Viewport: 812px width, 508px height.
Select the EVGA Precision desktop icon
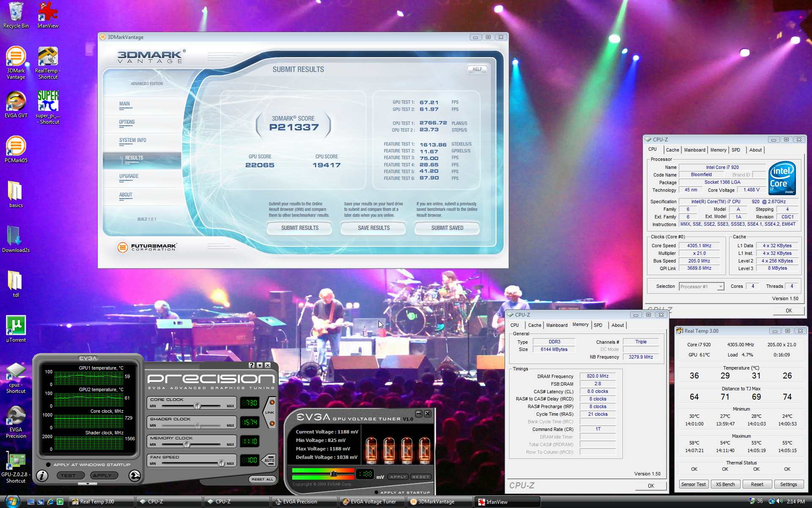[x=16, y=422]
